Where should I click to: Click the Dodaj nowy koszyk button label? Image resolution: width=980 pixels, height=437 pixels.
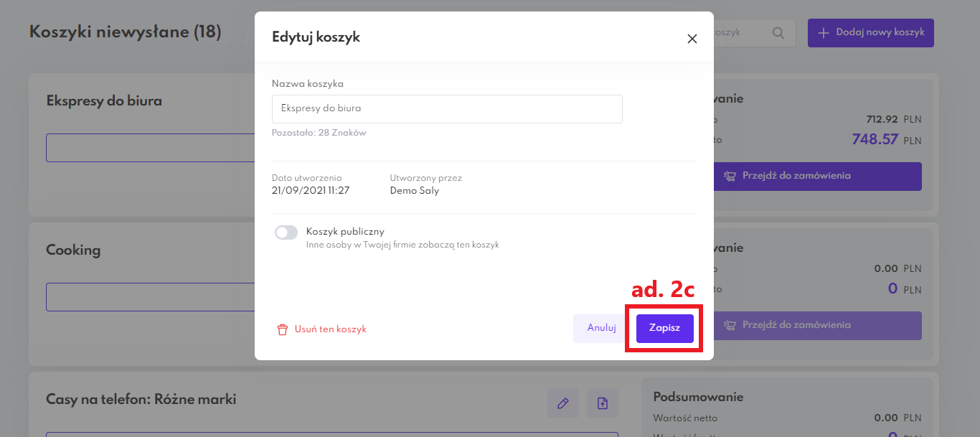pyautogui.click(x=880, y=33)
